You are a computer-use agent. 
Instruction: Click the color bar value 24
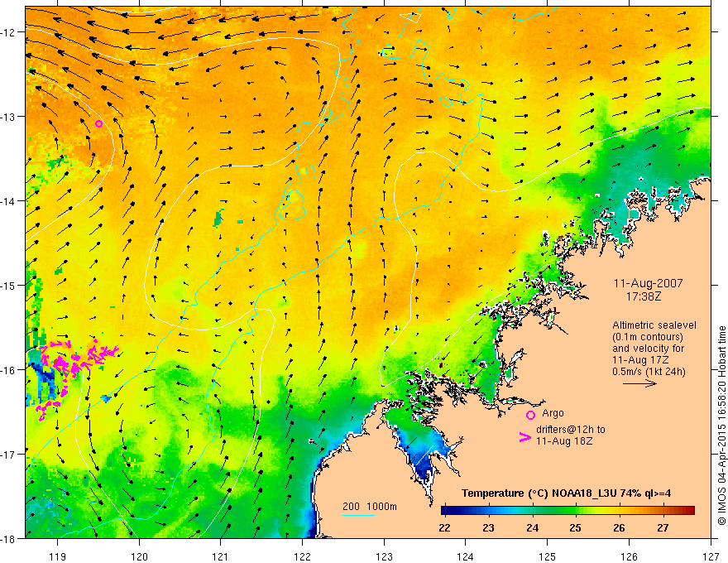tap(533, 527)
